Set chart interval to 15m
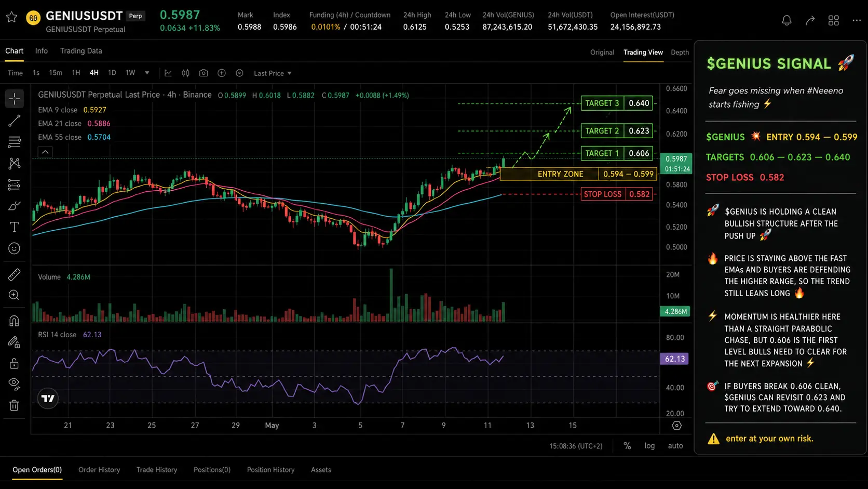868x489 pixels. tap(56, 73)
